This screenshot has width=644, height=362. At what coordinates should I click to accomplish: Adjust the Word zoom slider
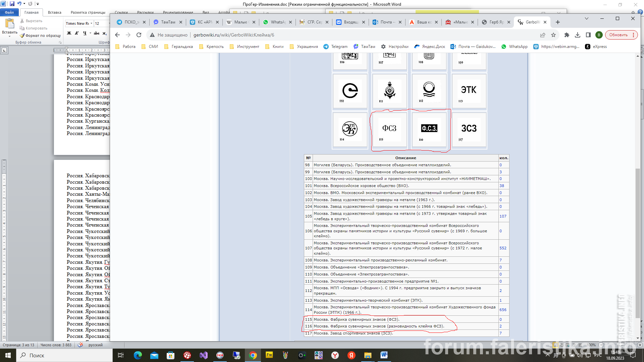(621, 345)
